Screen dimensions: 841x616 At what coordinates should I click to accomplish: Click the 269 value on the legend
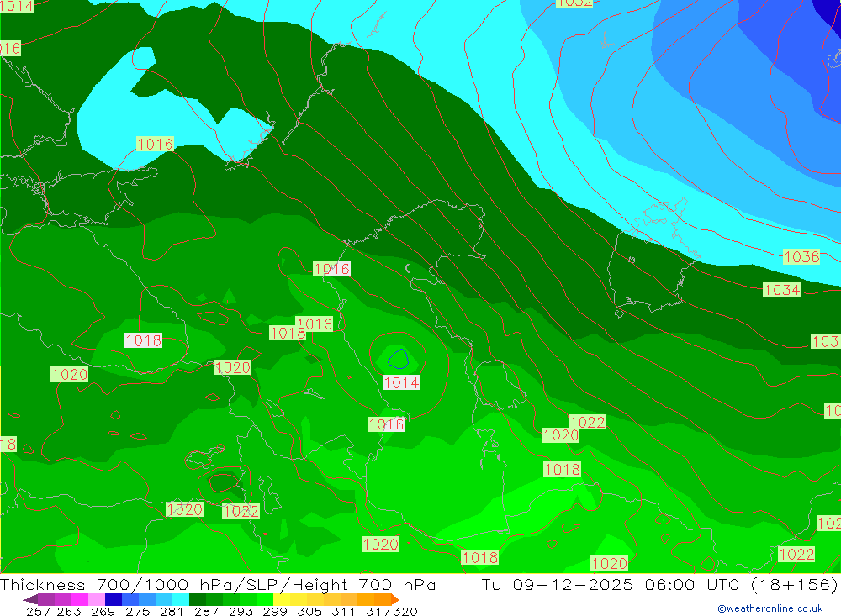click(x=103, y=611)
